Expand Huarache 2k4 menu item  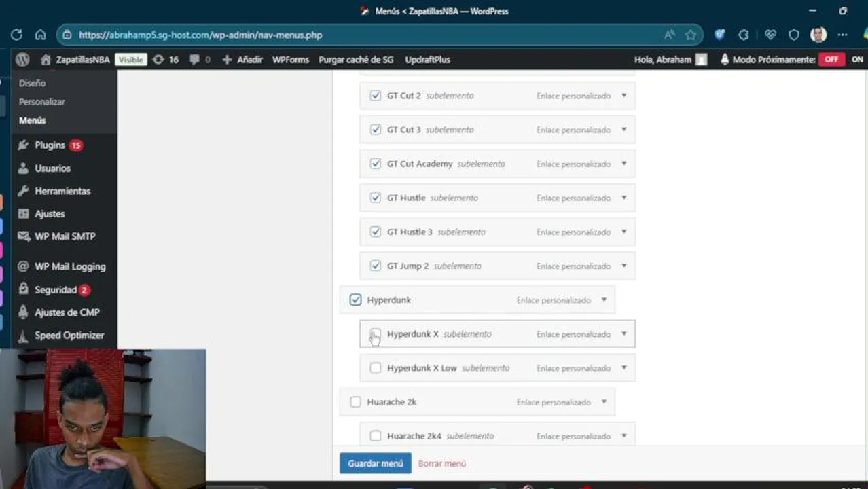pyautogui.click(x=624, y=436)
